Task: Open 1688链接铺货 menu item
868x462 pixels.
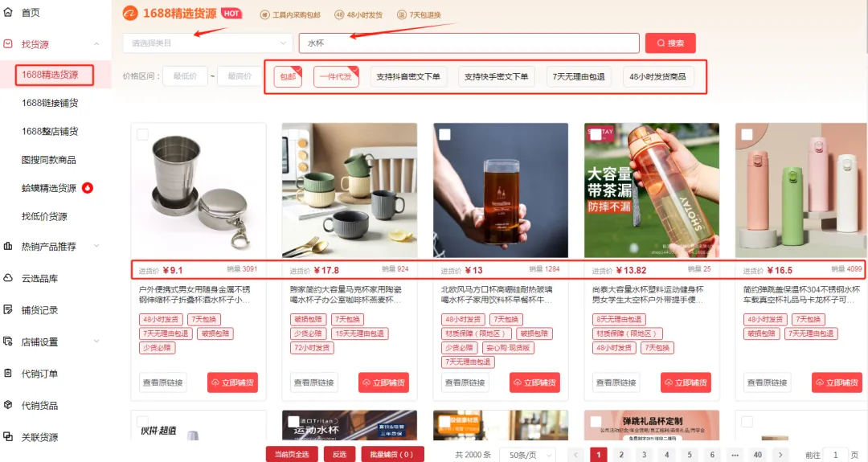Action: coord(50,103)
